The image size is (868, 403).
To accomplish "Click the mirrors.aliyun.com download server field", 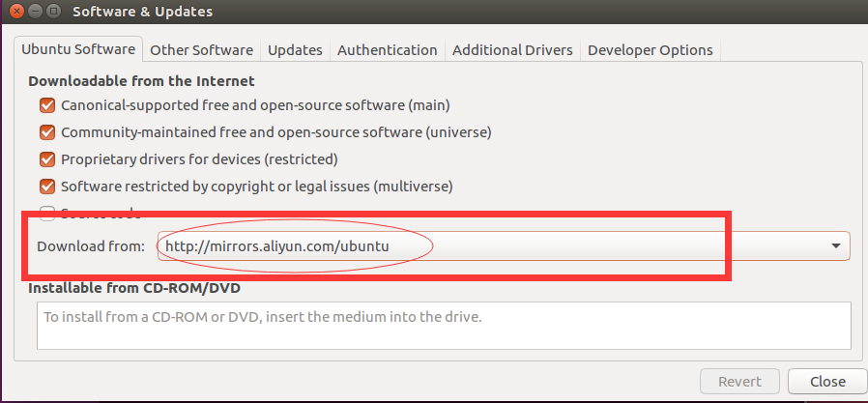I will tap(483, 246).
